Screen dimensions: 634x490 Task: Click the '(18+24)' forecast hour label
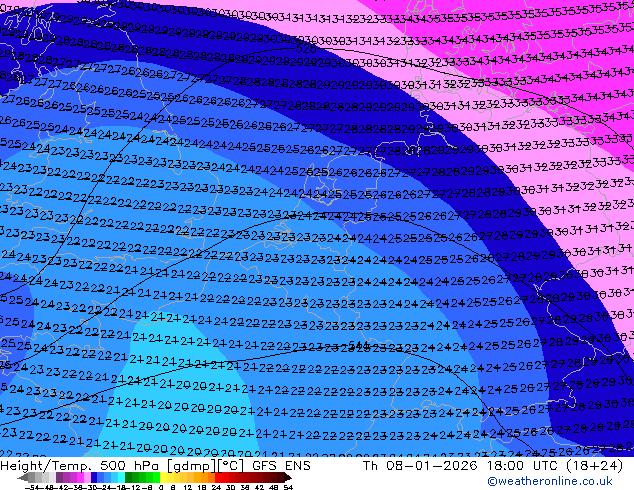click(x=595, y=466)
